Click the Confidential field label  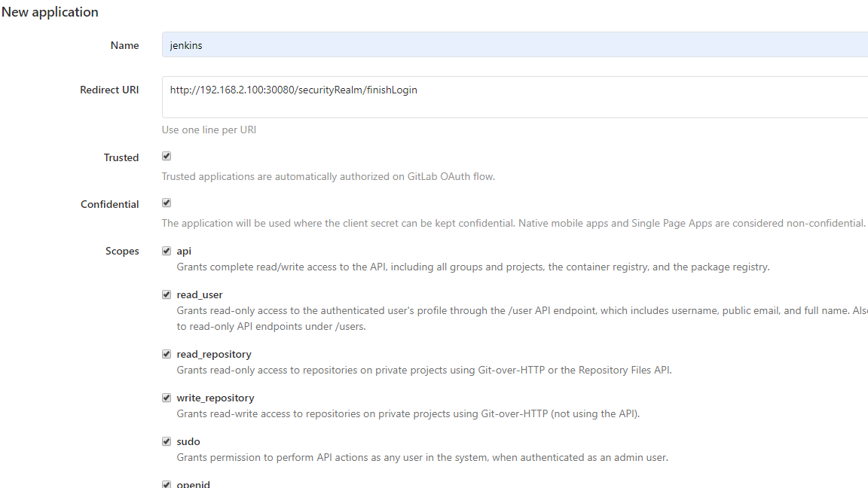[109, 204]
